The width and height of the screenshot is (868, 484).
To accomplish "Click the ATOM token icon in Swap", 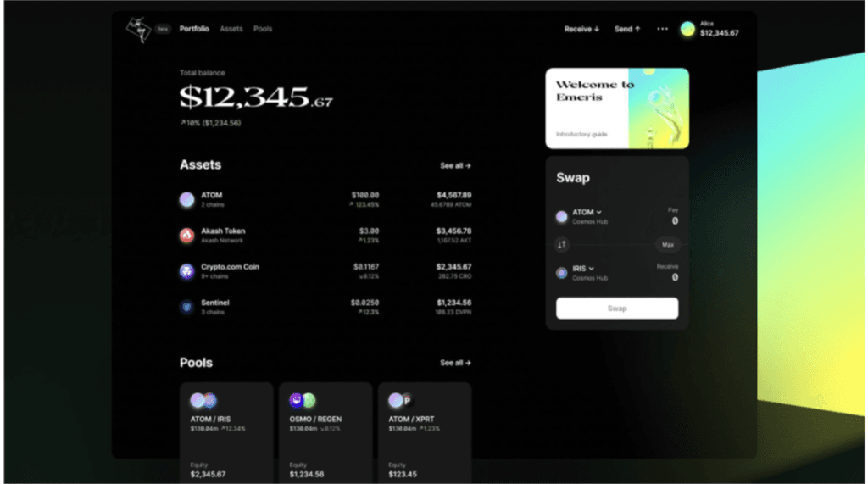I will click(x=562, y=216).
